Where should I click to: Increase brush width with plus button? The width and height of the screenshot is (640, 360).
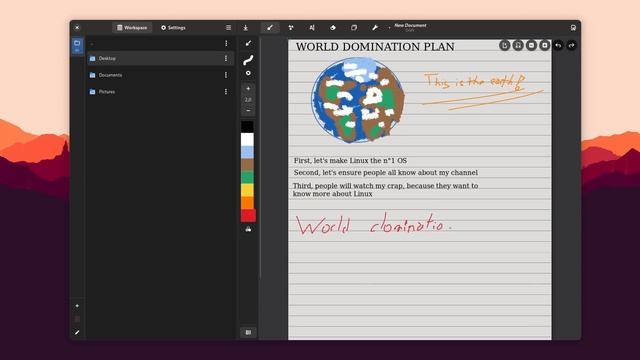(248, 89)
